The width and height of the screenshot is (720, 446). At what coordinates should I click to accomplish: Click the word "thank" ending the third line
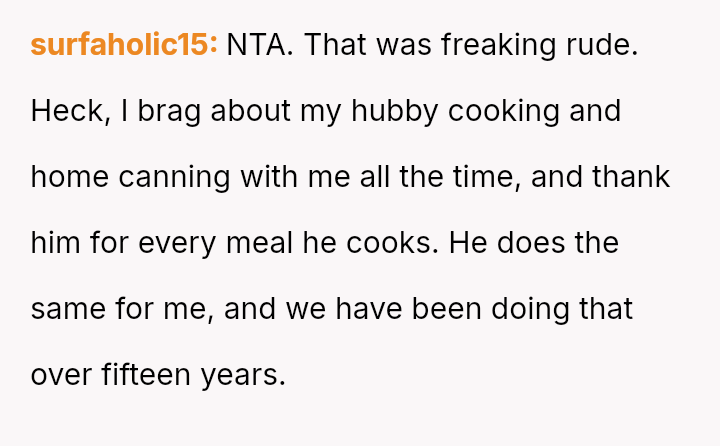pos(631,177)
